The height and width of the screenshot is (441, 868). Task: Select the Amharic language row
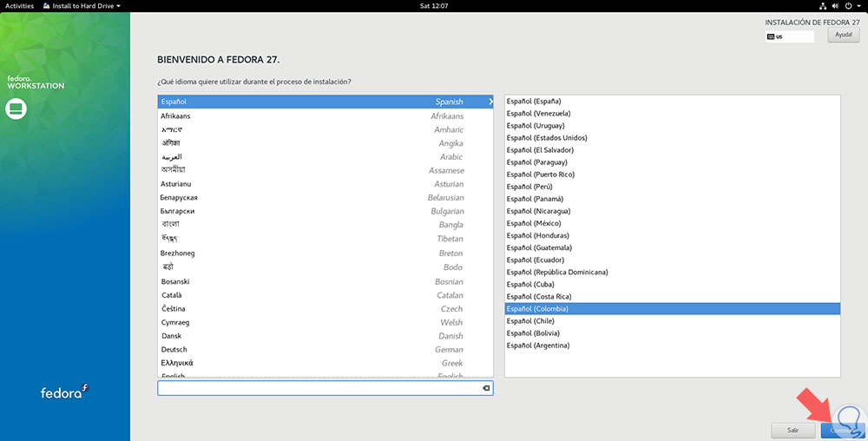click(325, 129)
